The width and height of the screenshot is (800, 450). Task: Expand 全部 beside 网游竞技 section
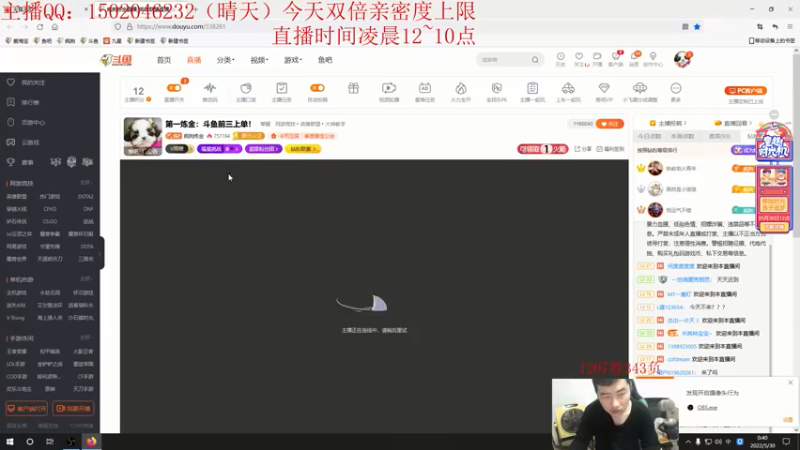pyautogui.click(x=86, y=183)
